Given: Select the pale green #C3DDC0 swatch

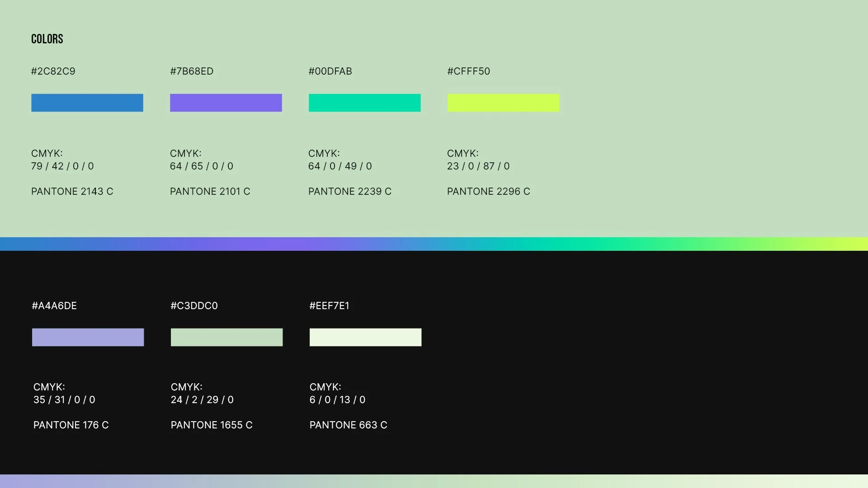Looking at the screenshot, I should point(226,337).
